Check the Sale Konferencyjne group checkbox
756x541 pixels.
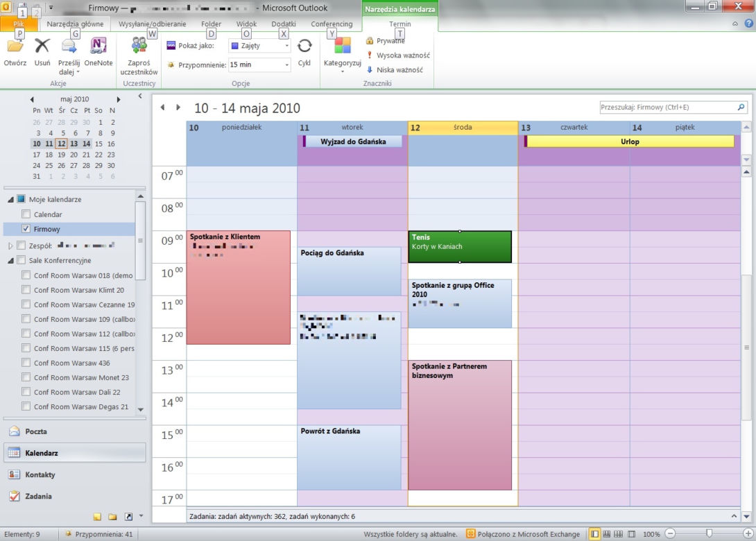point(21,260)
